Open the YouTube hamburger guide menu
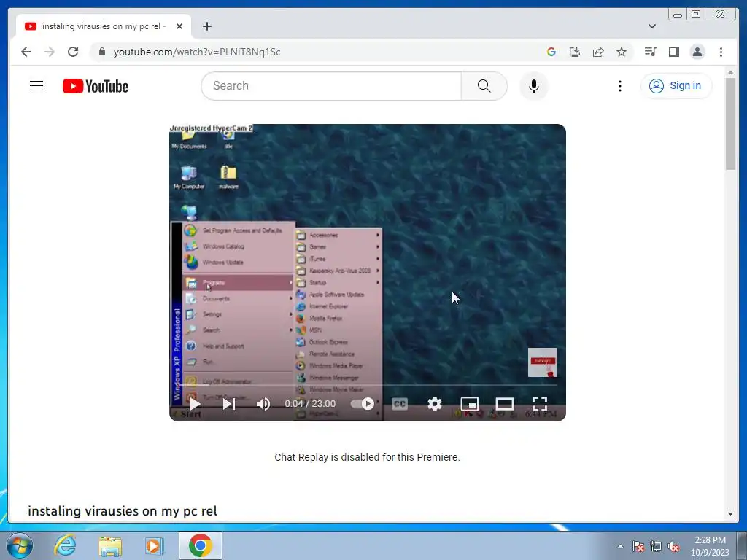Screen dimensions: 747x560 36,86
